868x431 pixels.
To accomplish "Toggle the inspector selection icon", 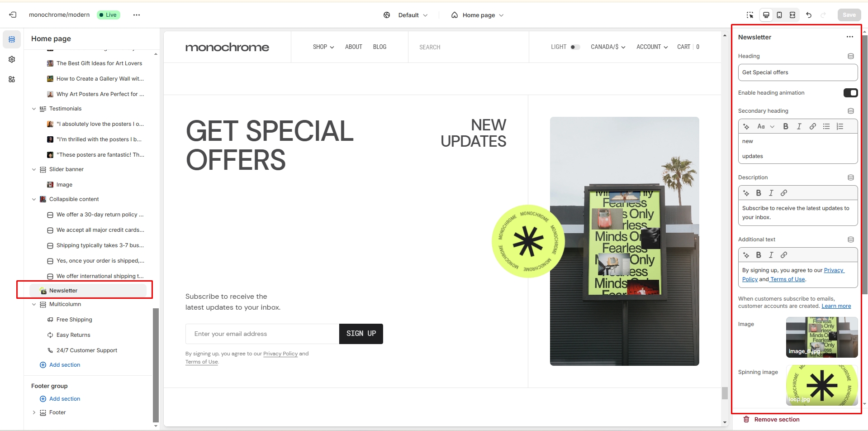I will click(750, 15).
